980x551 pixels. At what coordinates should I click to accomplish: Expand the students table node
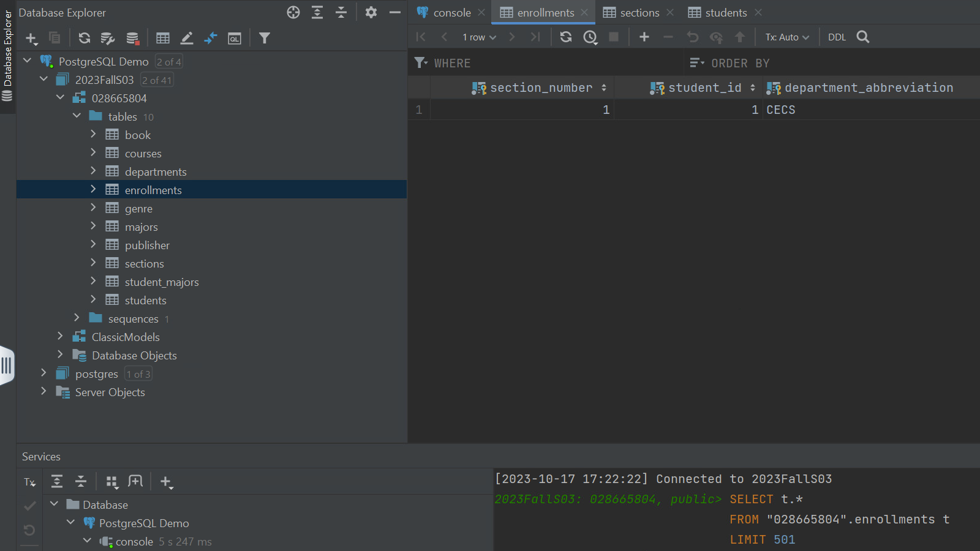93,300
